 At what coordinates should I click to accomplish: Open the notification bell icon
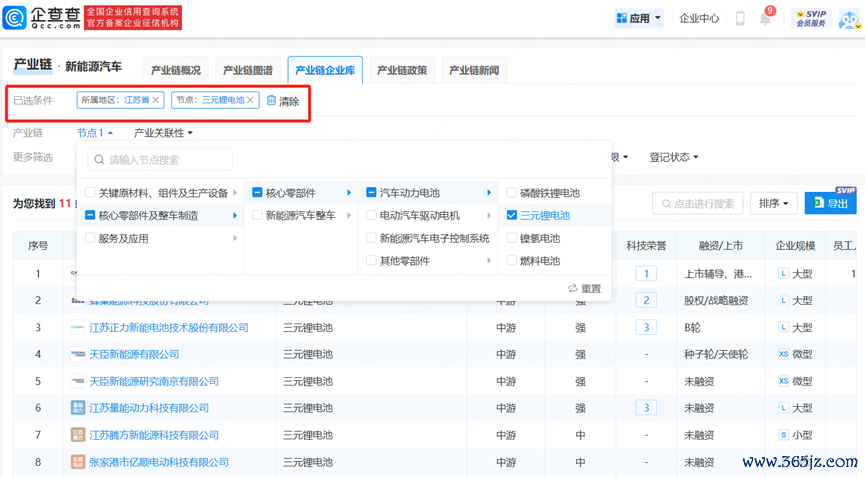tap(765, 19)
